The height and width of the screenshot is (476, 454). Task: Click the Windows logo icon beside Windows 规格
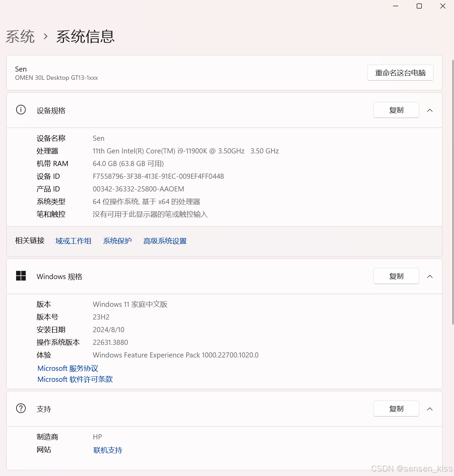pyautogui.click(x=21, y=276)
